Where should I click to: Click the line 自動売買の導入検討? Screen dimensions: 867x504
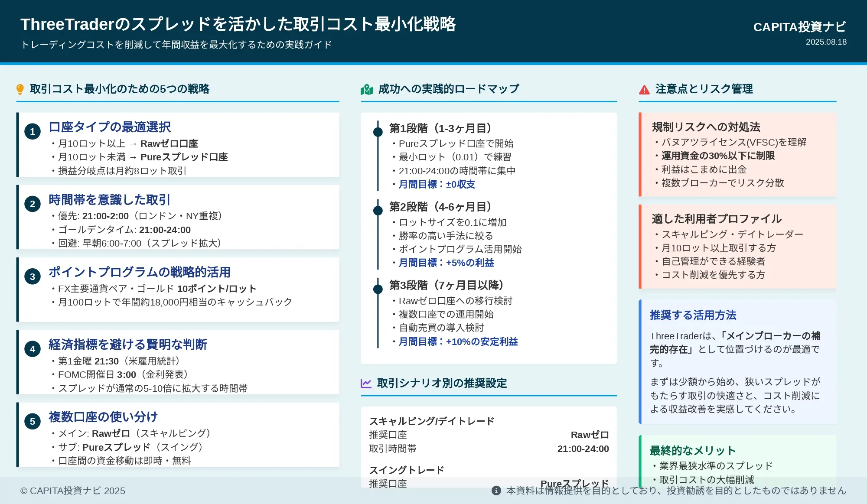pos(438,328)
